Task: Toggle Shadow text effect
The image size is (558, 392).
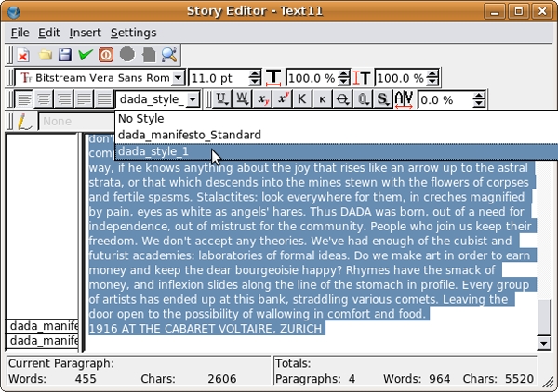Action: click(382, 99)
